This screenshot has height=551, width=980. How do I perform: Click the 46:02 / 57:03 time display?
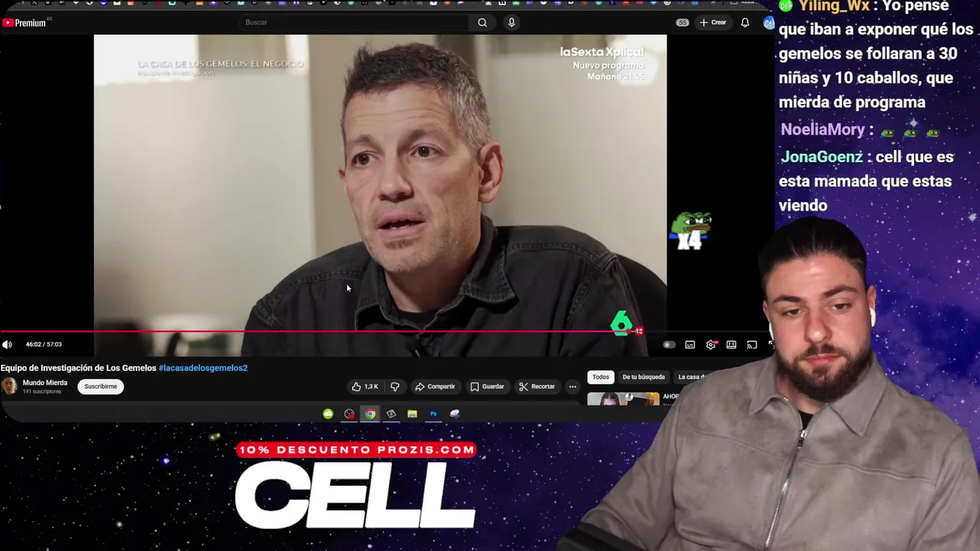tap(44, 344)
